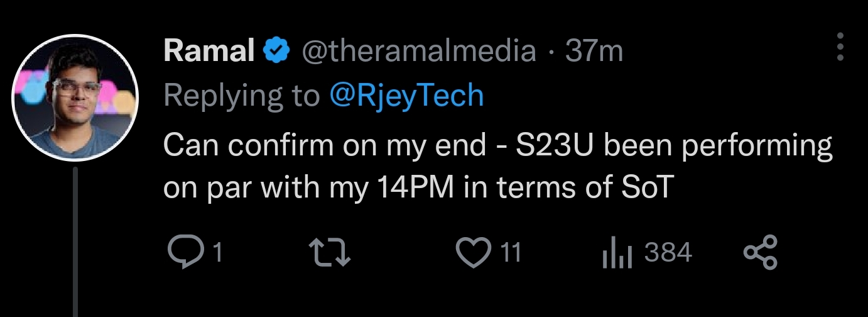868x317 pixels.
Task: Click the reply count "1"
Action: tap(218, 253)
